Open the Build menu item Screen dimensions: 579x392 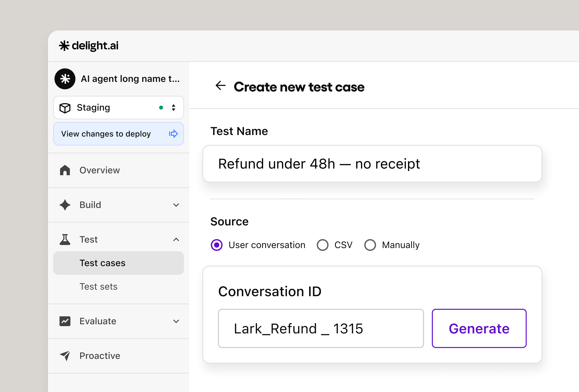pos(119,205)
